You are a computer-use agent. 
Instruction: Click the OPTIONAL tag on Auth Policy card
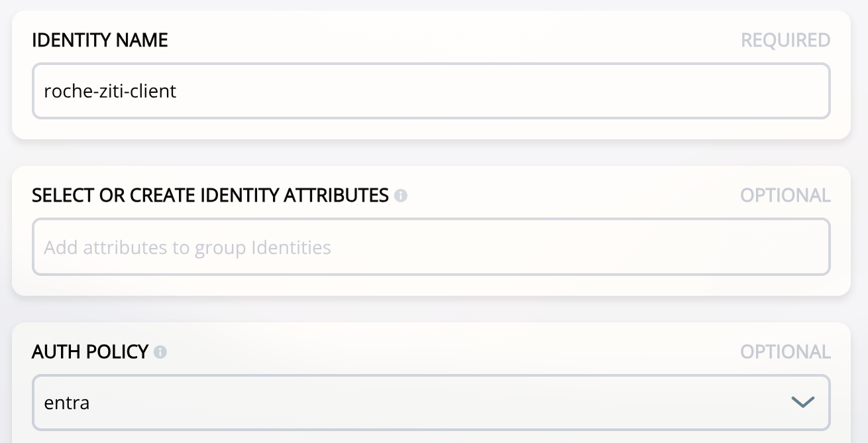pos(785,352)
